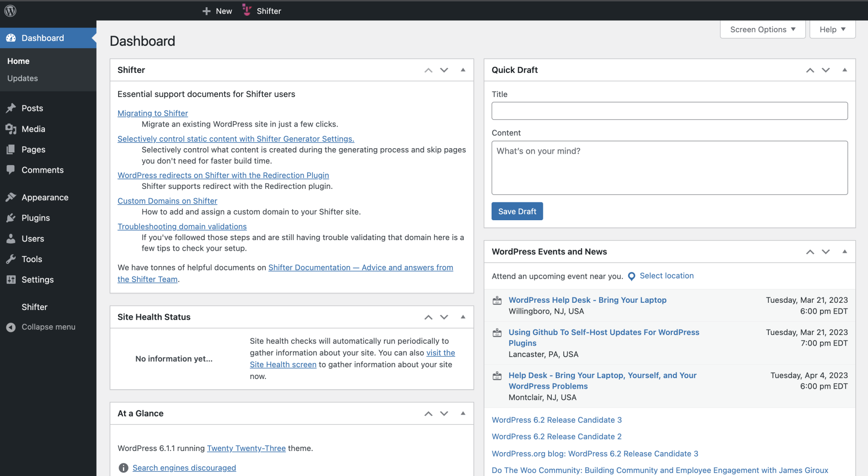
Task: Expand the Help dropdown tab
Action: (x=832, y=29)
